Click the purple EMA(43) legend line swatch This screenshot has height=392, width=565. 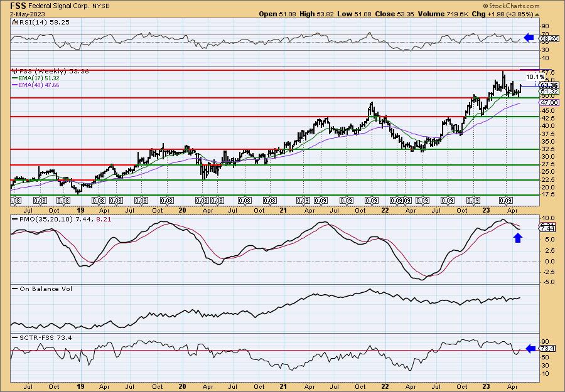pos(16,85)
